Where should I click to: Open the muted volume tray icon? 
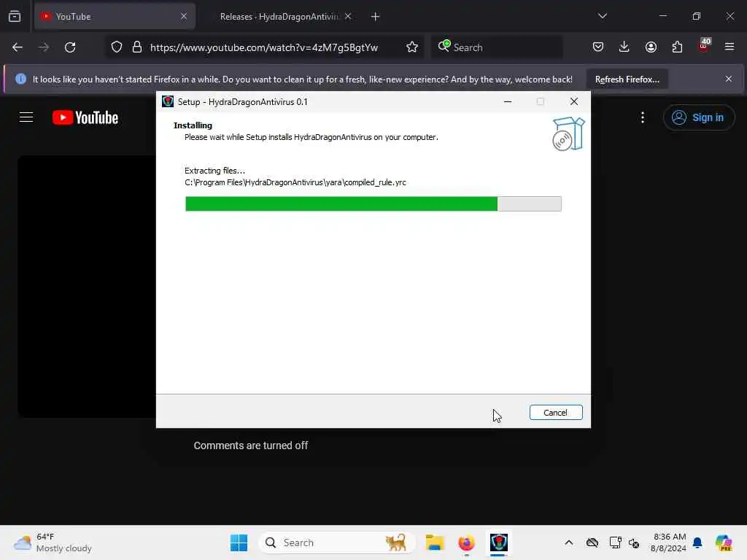point(634,542)
